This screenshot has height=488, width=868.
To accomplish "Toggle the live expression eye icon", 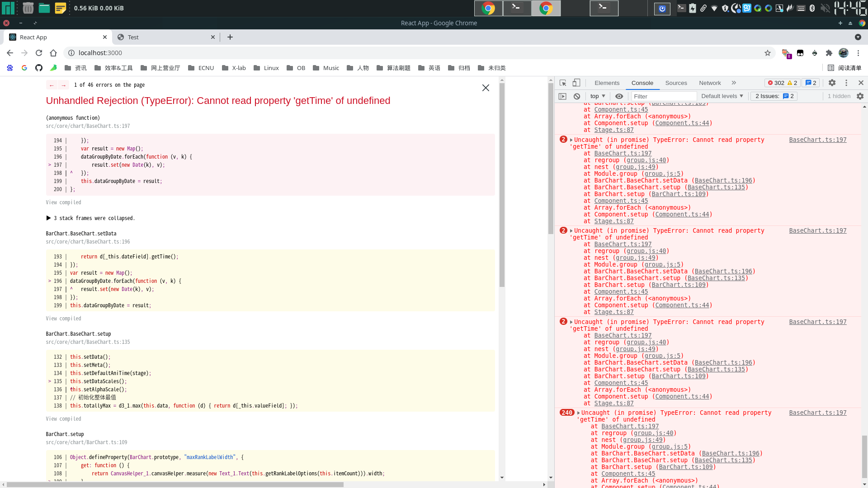I will coord(619,96).
